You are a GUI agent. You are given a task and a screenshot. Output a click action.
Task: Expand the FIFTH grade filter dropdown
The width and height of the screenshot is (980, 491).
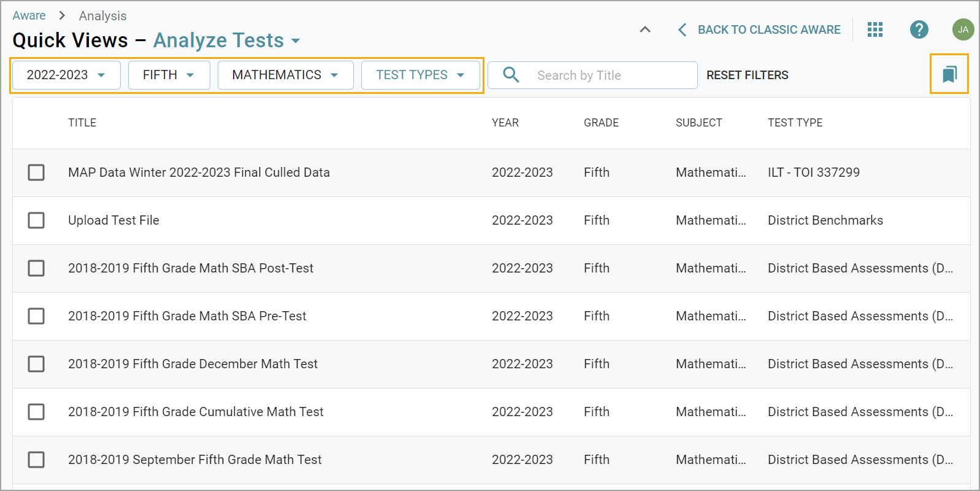(169, 75)
